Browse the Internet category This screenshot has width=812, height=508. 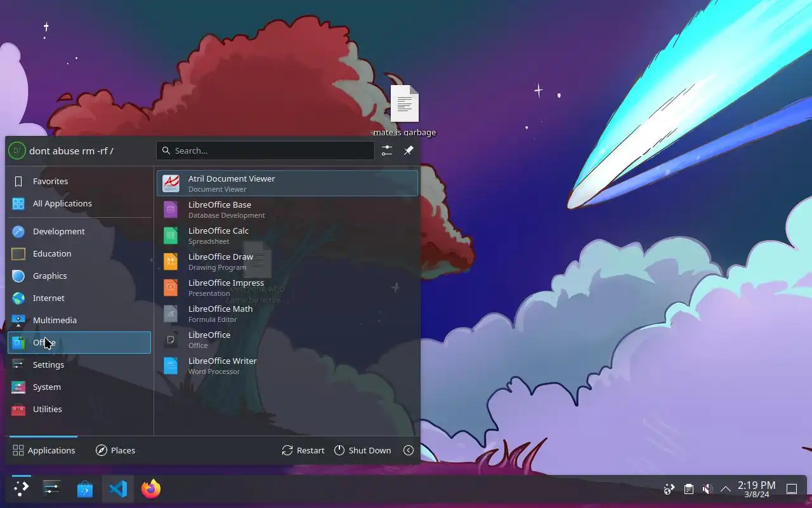(x=79, y=298)
